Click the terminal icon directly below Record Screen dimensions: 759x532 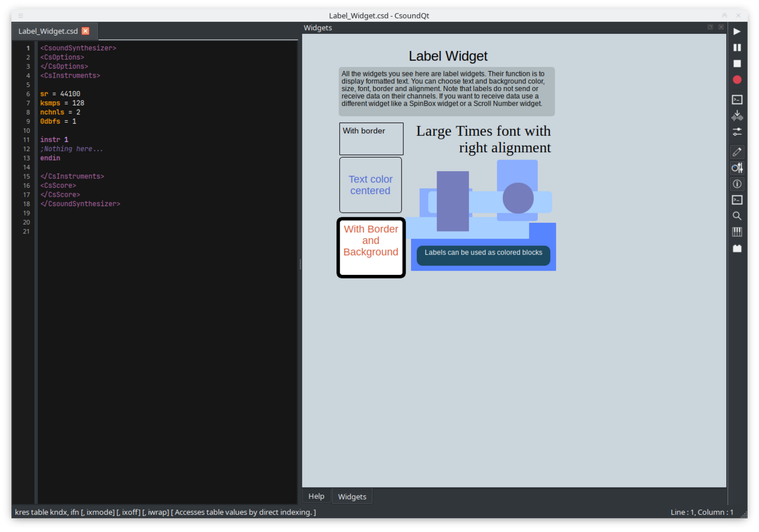(x=737, y=100)
